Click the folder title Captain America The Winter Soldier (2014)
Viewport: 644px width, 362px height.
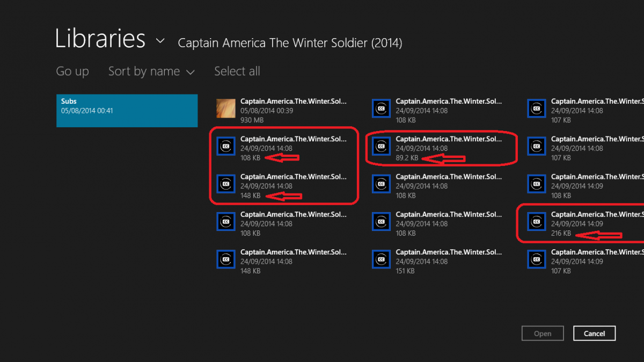tap(290, 42)
